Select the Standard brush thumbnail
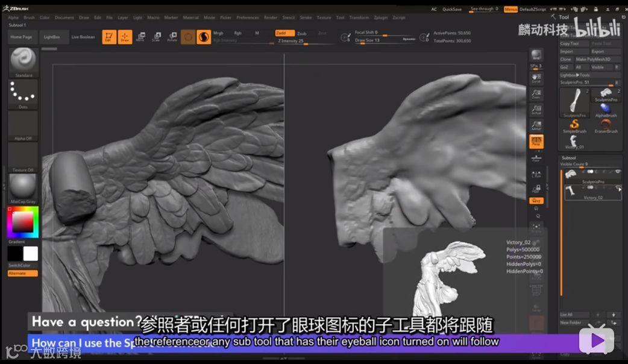The image size is (628, 364). click(24, 62)
